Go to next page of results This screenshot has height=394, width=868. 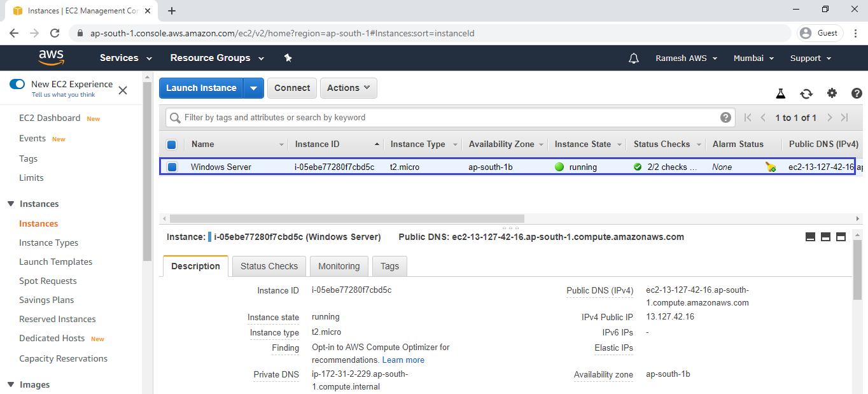click(830, 118)
